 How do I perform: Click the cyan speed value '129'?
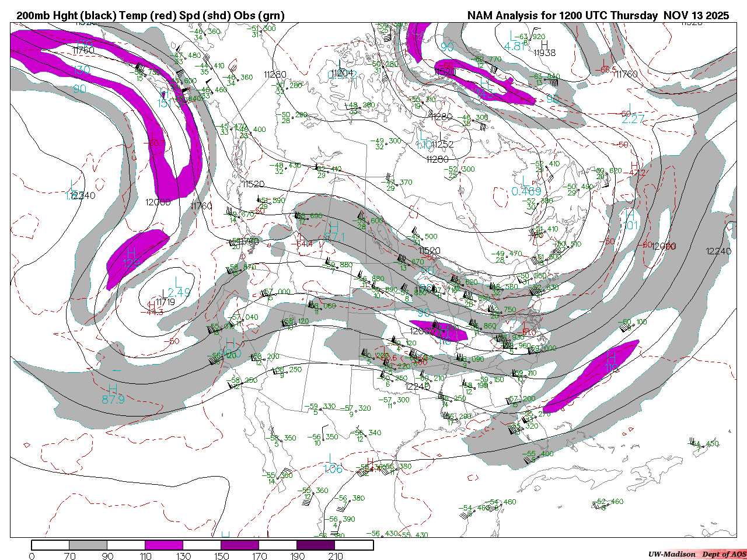pos(131,262)
